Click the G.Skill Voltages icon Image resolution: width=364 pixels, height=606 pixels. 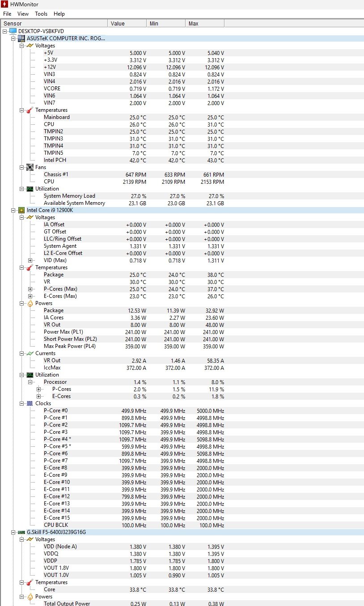coord(30,539)
